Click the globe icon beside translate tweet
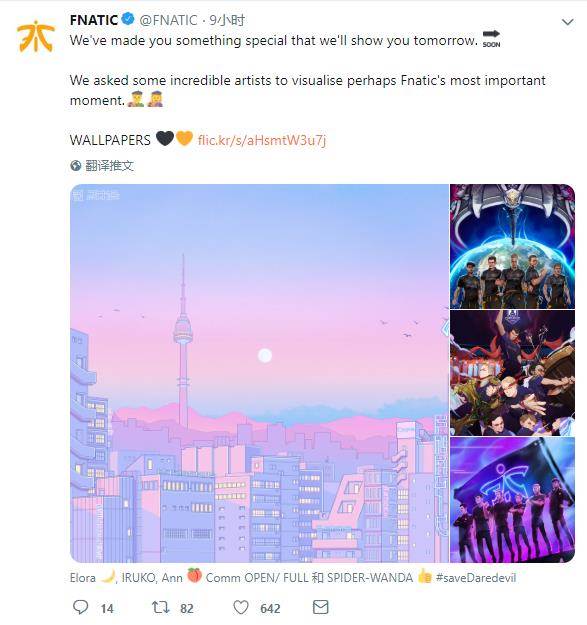The height and width of the screenshot is (625, 587). pos(76,165)
